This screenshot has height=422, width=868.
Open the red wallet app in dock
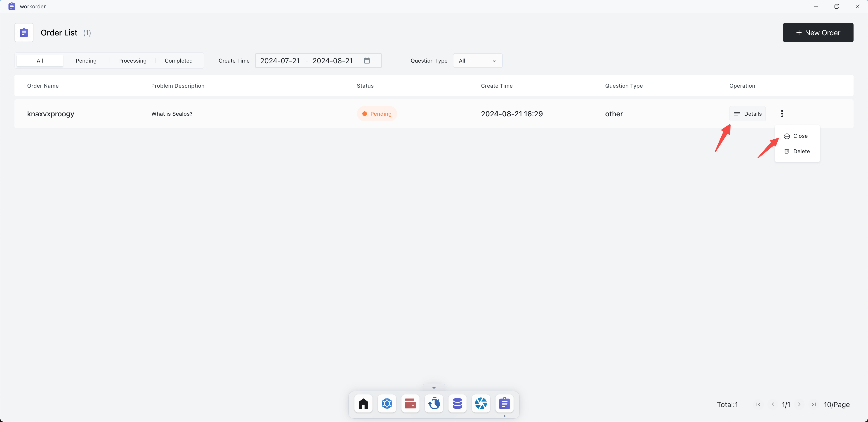coord(410,403)
